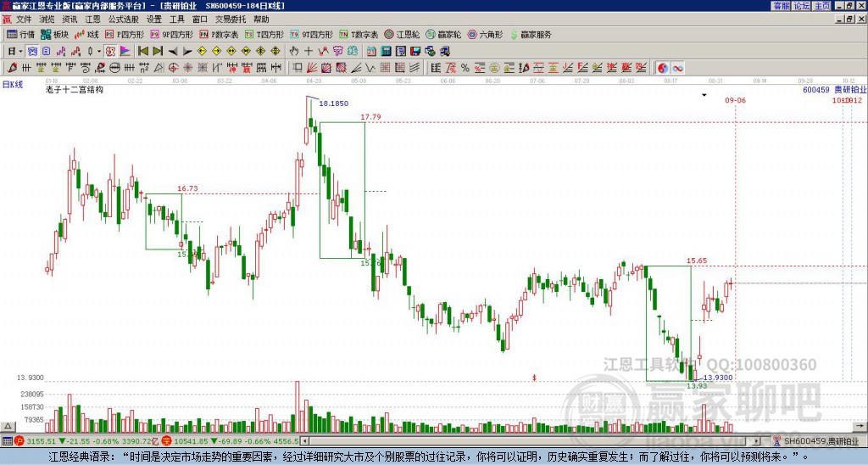Open the 江恩轮 Gann wheel
This screenshot has height=465, width=868.
pos(402,34)
